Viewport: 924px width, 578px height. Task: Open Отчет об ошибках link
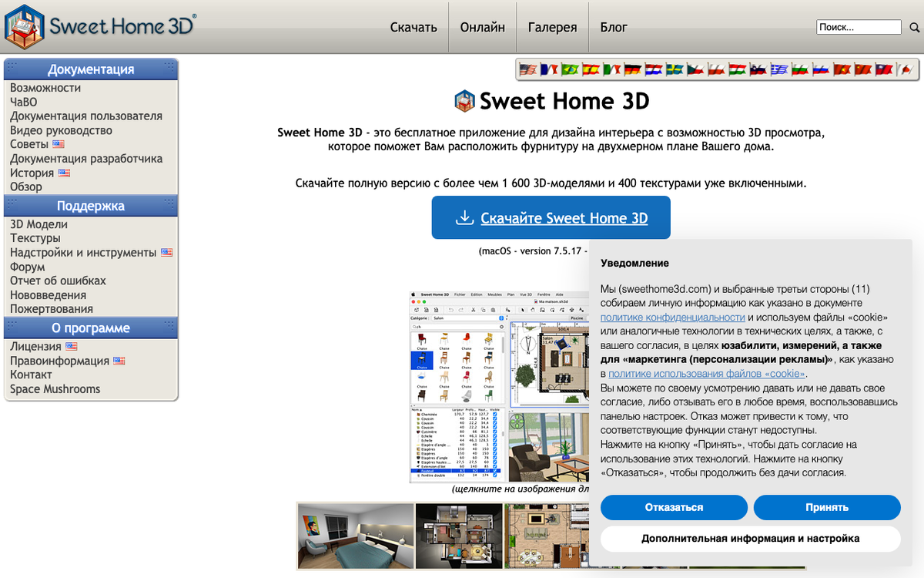[58, 281]
